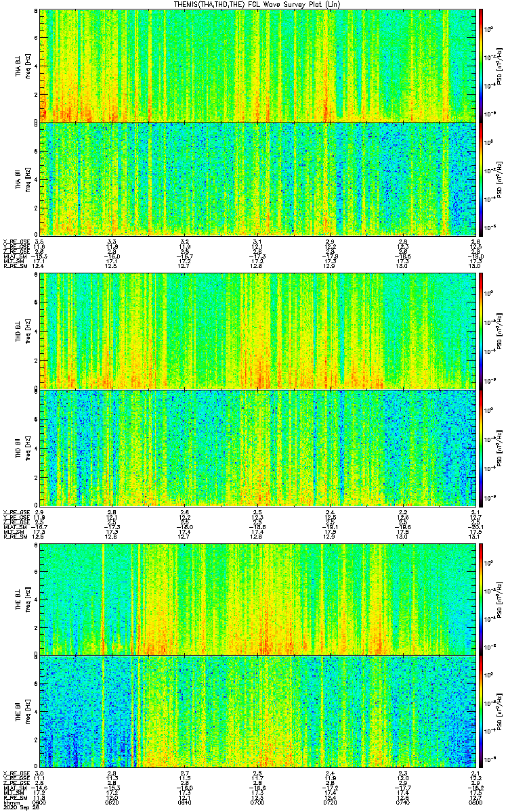Screen dimensions: 508x812
Task: Click the 0700 time tick label
Action: click(257, 802)
